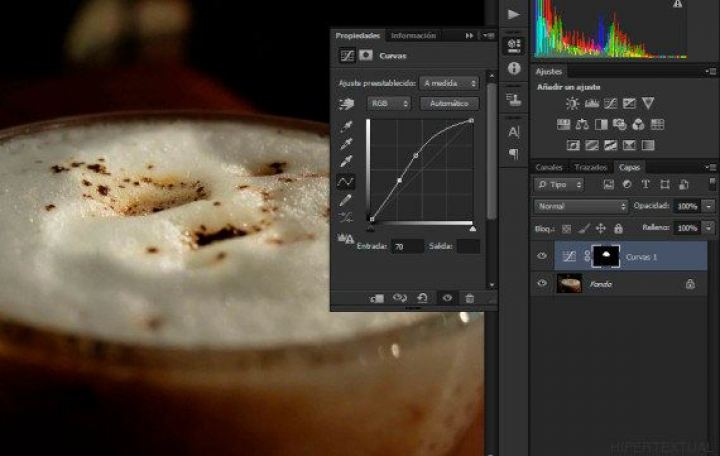The image size is (720, 456).
Task: Open the paragraph panel icon
Action: pos(514,154)
